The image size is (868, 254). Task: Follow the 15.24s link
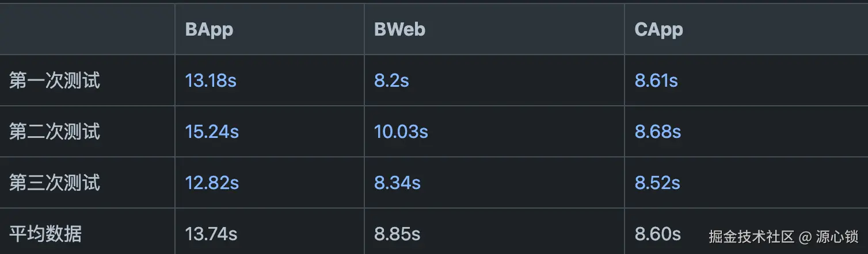(212, 132)
